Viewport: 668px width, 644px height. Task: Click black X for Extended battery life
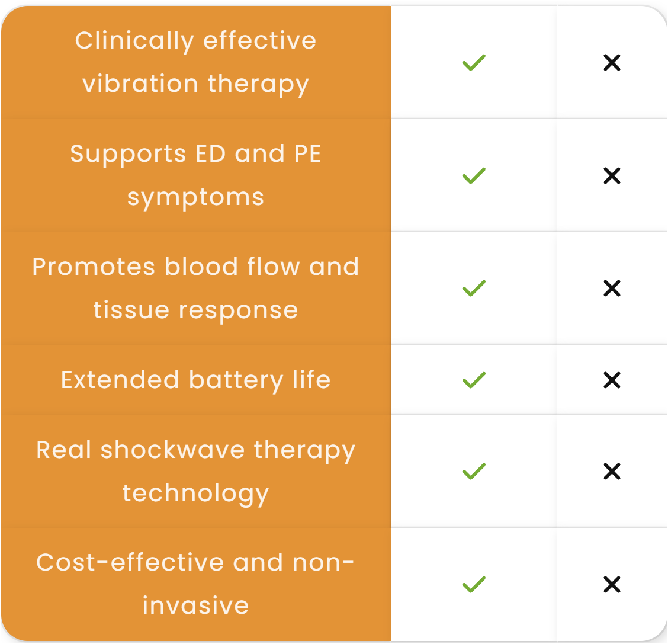pos(612,380)
